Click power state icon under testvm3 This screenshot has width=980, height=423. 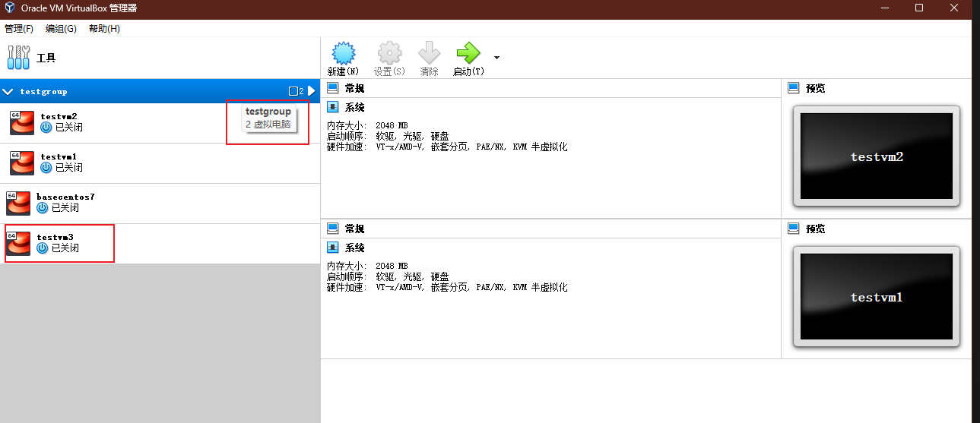tap(42, 248)
